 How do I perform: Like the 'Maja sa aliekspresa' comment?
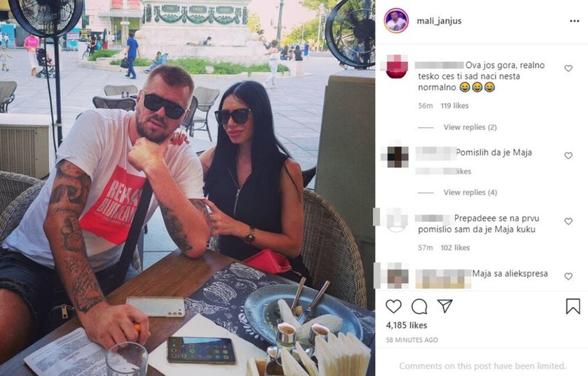[569, 276]
